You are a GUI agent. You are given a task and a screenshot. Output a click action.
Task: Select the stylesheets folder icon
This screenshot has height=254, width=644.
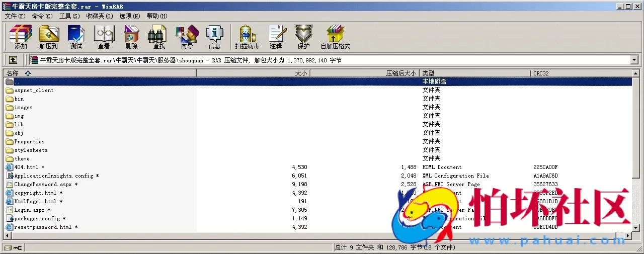point(10,150)
